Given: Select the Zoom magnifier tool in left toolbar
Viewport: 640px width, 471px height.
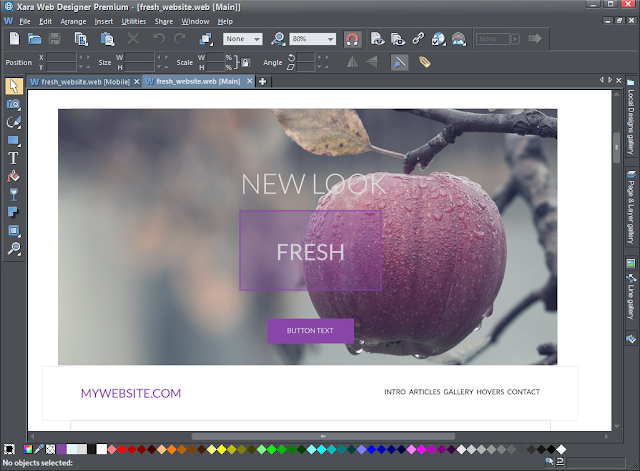Looking at the screenshot, I should coord(13,249).
